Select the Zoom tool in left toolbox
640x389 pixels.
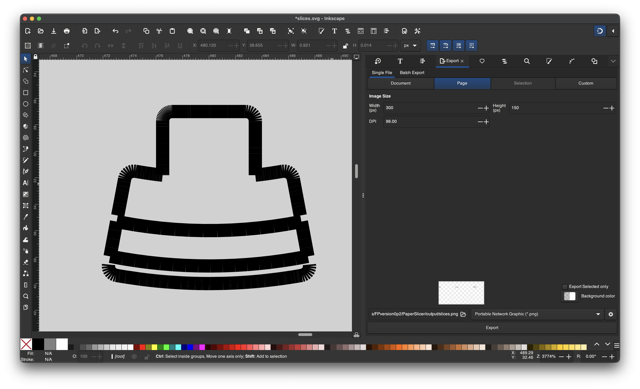(x=26, y=296)
